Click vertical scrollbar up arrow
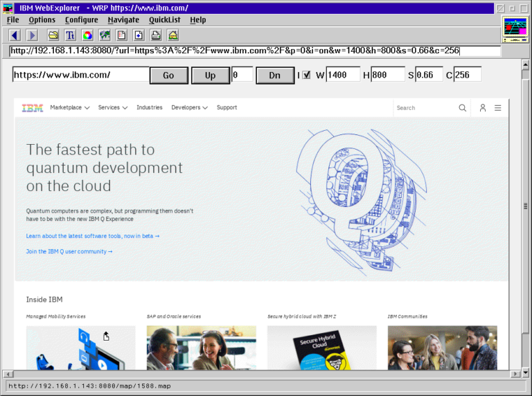 (526, 64)
